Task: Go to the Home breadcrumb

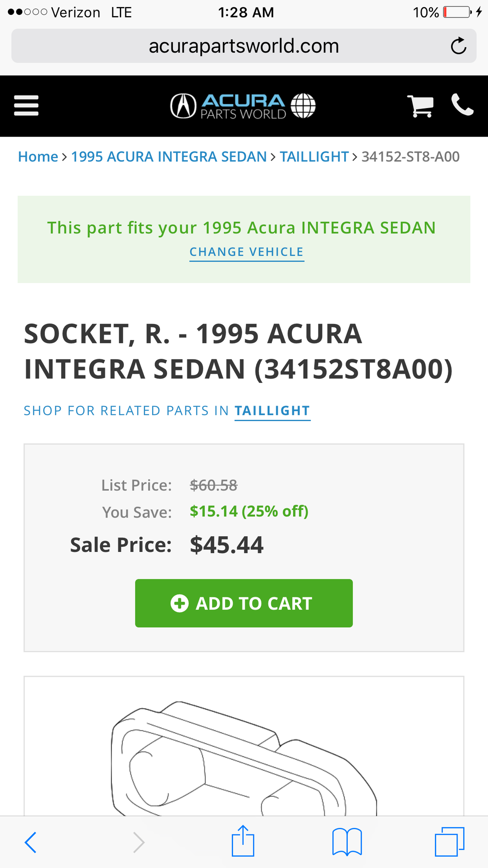Action: click(x=38, y=157)
